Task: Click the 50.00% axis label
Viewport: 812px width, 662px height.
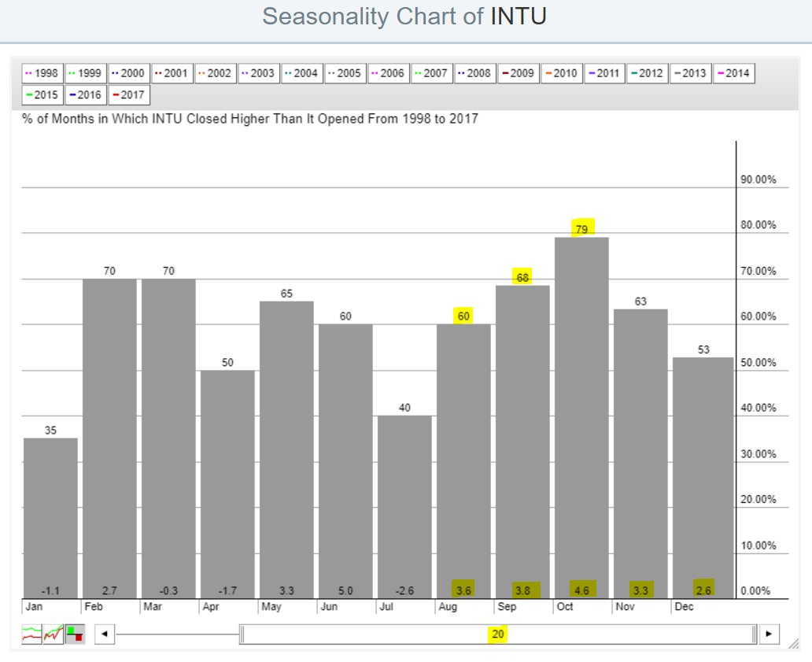Action: pos(758,363)
